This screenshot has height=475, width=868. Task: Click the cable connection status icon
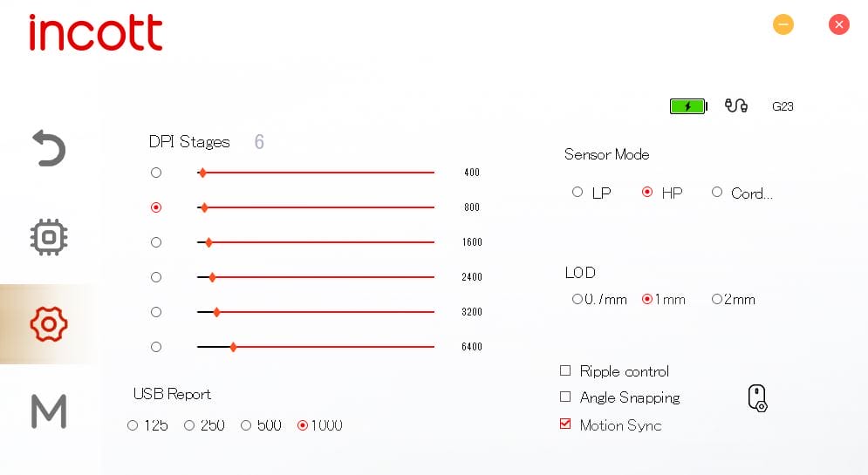[x=736, y=106]
